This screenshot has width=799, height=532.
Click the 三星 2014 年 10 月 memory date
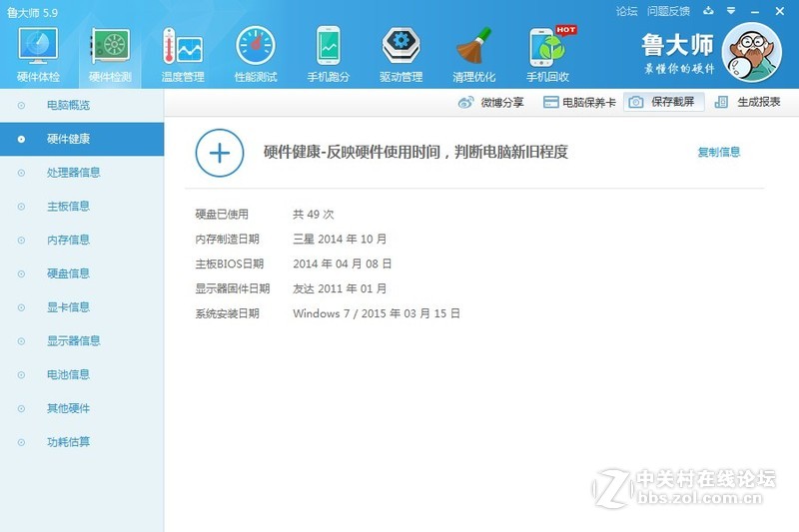pos(340,239)
